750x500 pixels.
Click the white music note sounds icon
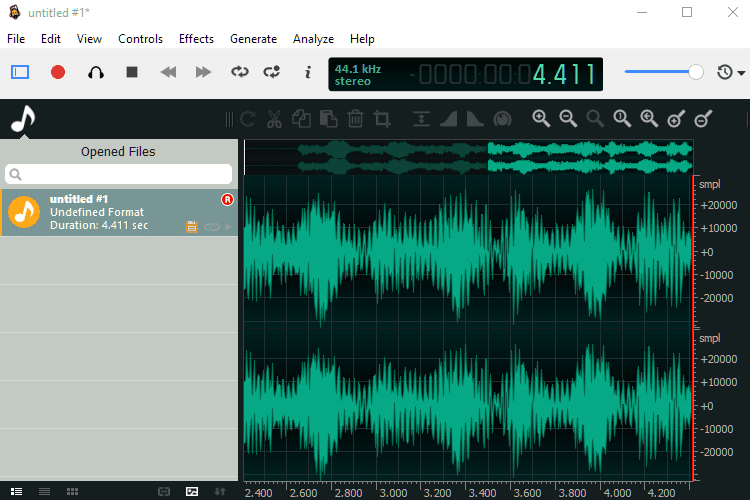click(x=22, y=119)
